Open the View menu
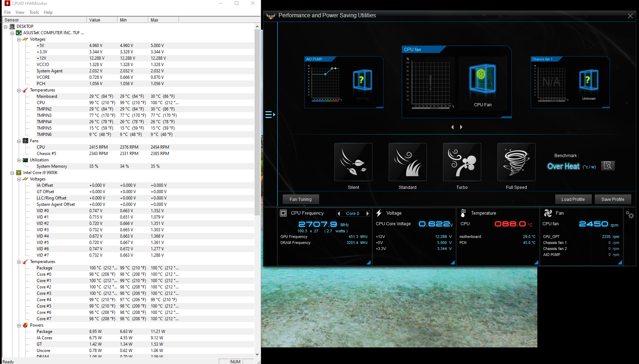 click(20, 12)
